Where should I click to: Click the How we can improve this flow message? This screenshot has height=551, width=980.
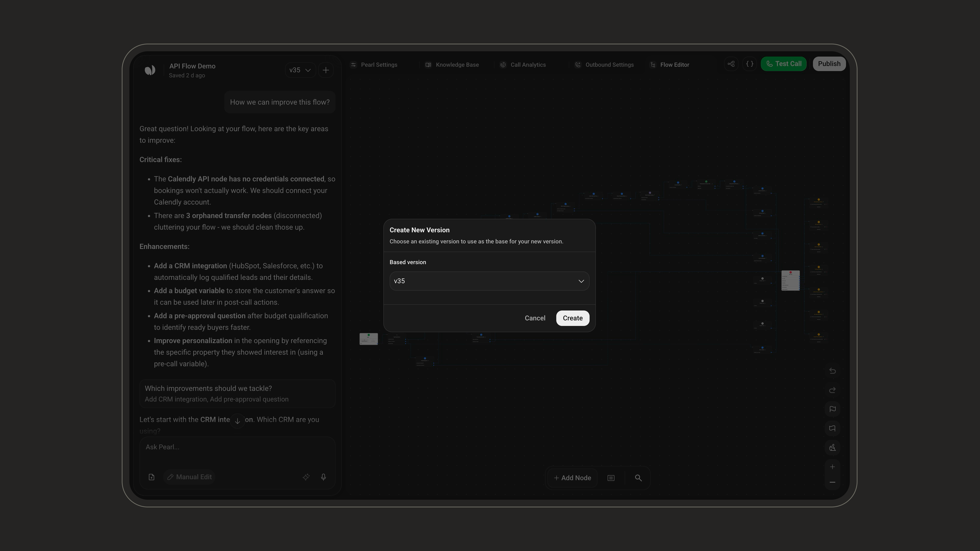[x=280, y=102]
